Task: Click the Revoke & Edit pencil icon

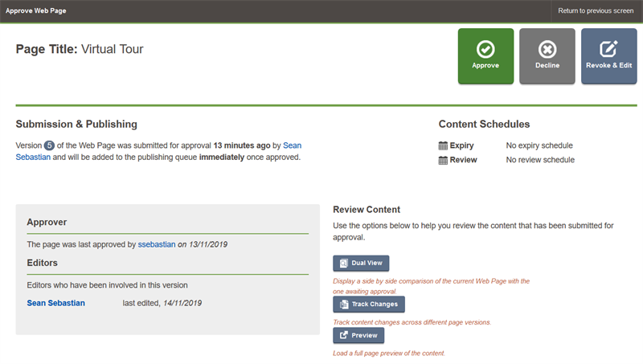Action: click(x=608, y=49)
